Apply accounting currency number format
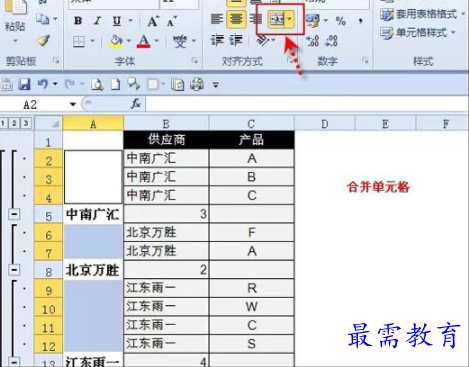Image resolution: width=469 pixels, height=367 pixels. [313, 21]
